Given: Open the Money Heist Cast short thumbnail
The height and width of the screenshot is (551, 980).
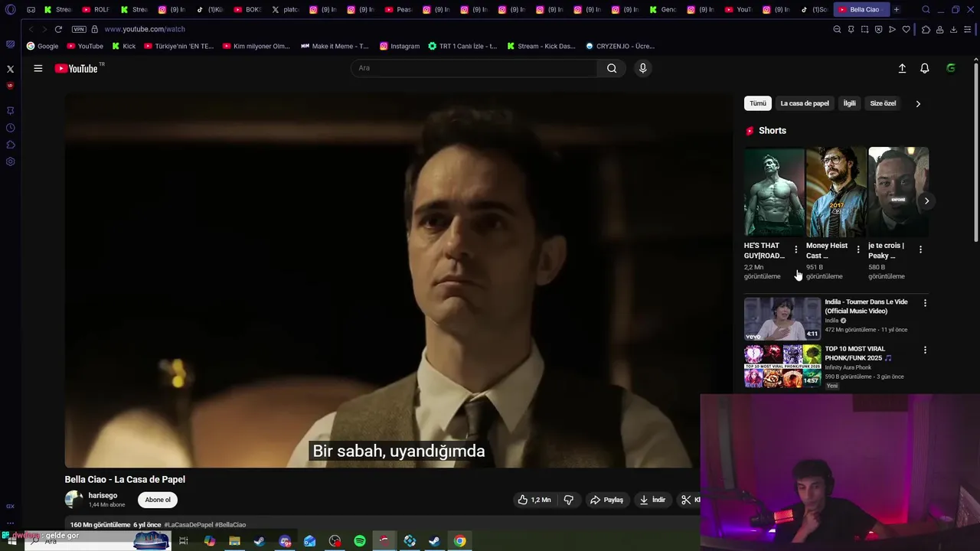Looking at the screenshot, I should coord(836,192).
